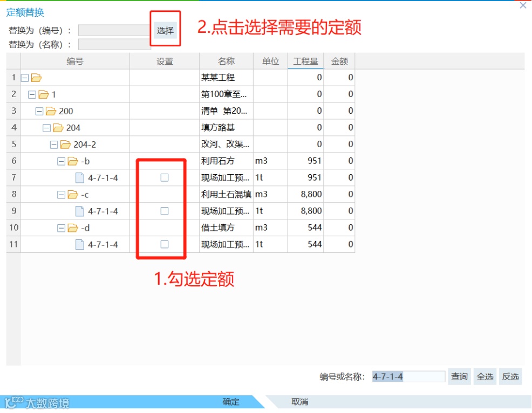The width and height of the screenshot is (532, 413).
Task: Select the 填方路基 name cell
Action: (x=226, y=127)
